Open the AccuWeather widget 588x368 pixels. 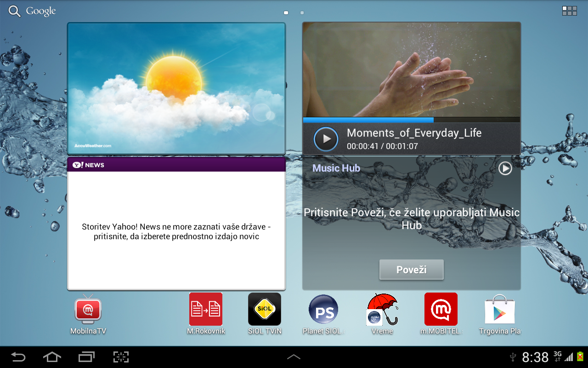[176, 88]
